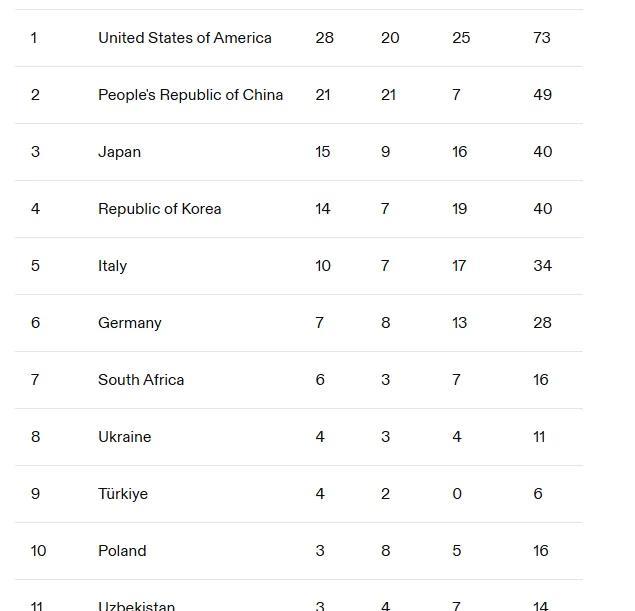Click South Africa country name
This screenshot has width=635, height=611.
(141, 380)
